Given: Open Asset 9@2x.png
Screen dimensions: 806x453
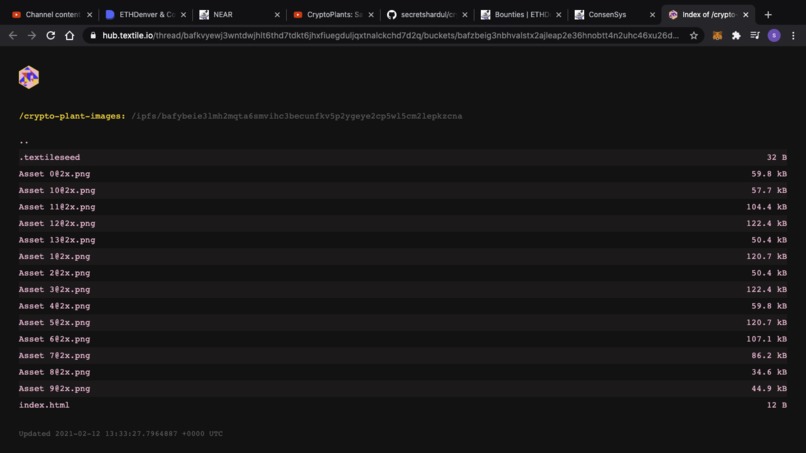Looking at the screenshot, I should 54,388.
